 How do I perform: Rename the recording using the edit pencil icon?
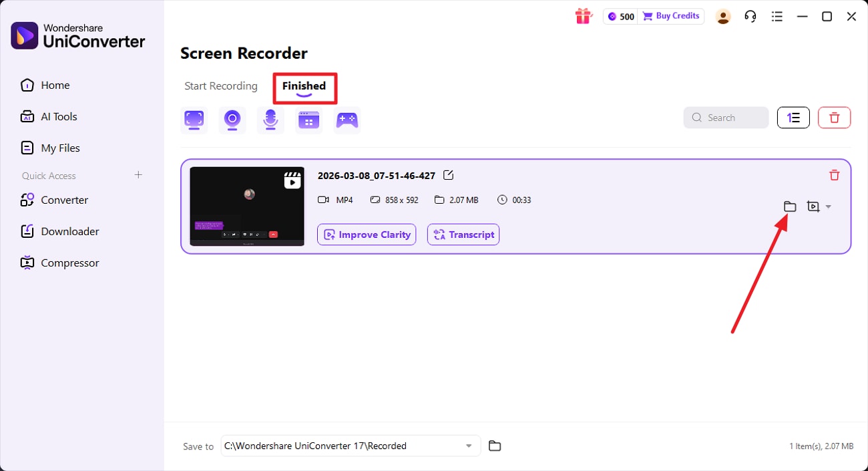[x=448, y=175]
